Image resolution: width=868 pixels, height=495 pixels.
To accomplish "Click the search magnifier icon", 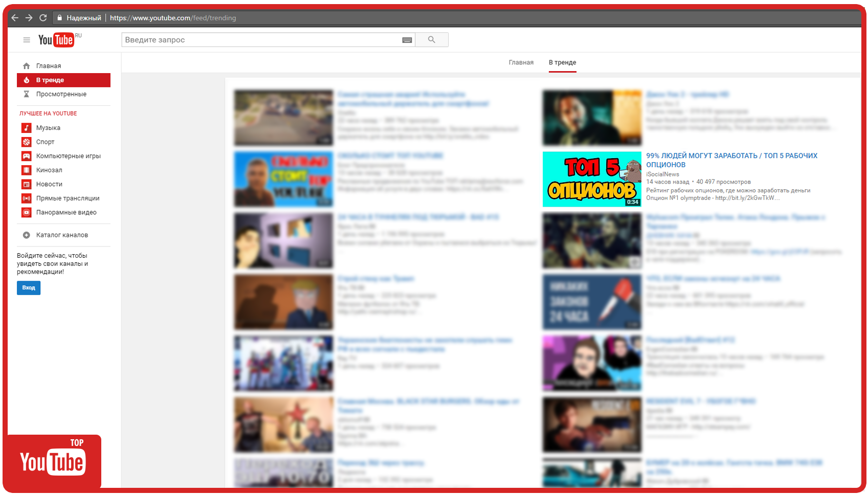I will [431, 39].
